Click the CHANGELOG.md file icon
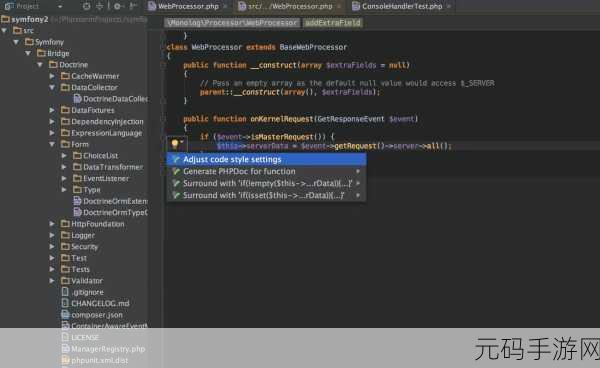This screenshot has width=600, height=368. pyautogui.click(x=65, y=303)
